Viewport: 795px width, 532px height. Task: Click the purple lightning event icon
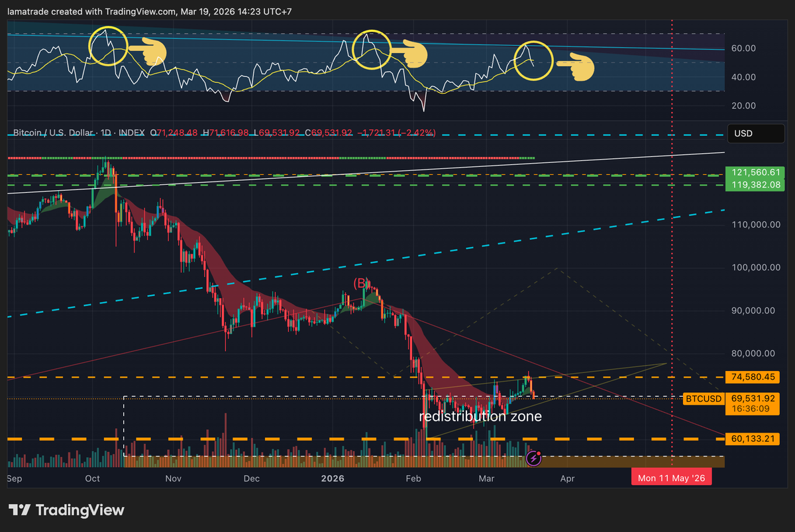coord(533,458)
